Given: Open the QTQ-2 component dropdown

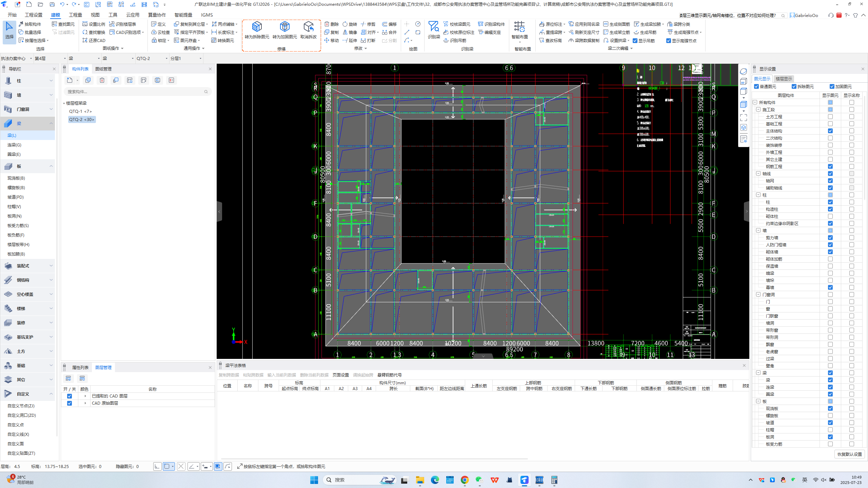Looking at the screenshot, I should click(x=152, y=58).
